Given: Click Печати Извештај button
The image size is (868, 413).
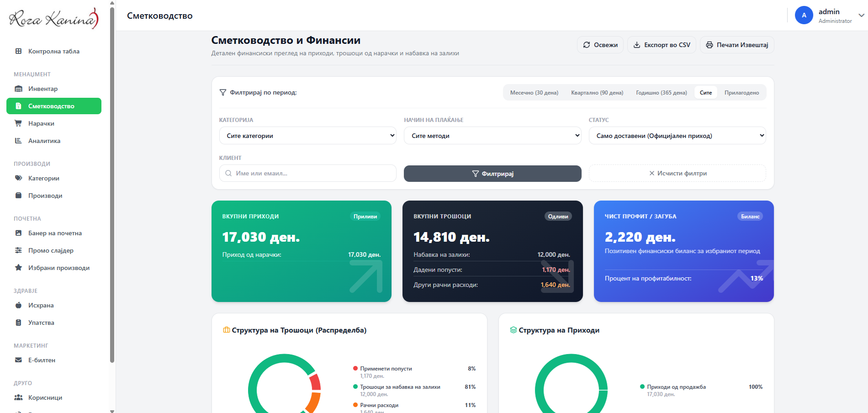Looking at the screenshot, I should 737,45.
